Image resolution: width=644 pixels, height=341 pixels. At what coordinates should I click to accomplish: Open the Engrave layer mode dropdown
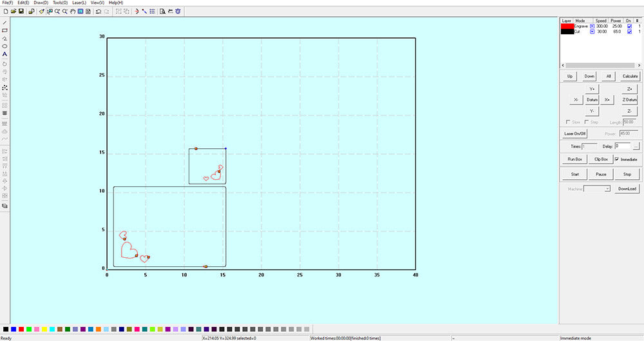click(x=592, y=26)
